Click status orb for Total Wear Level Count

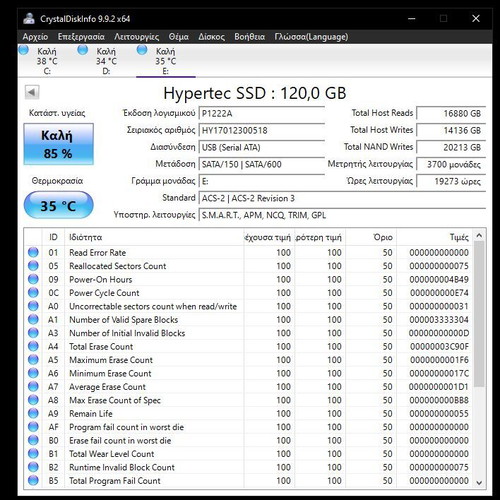(33, 453)
